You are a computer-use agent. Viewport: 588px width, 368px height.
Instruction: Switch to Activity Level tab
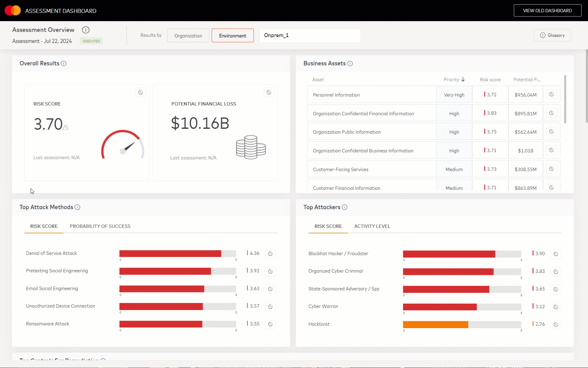pos(372,226)
